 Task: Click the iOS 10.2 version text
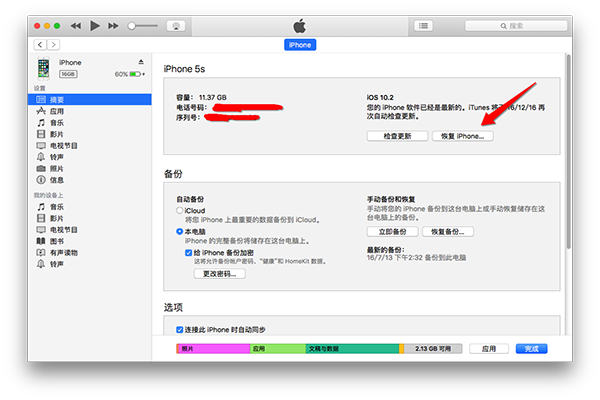(380, 97)
